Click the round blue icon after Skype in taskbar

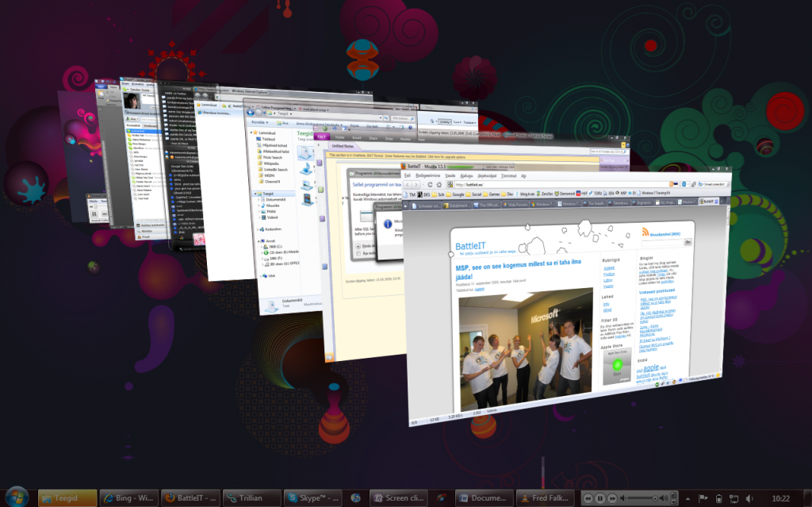pos(355,498)
